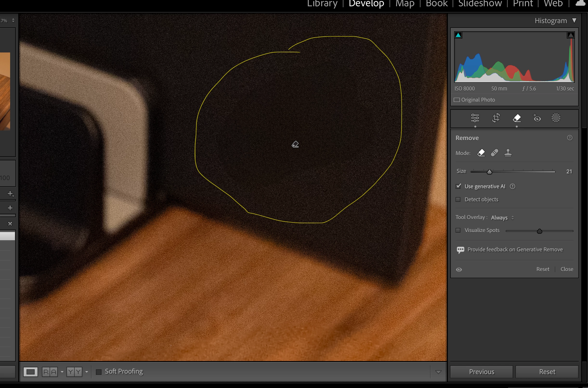Viewport: 588px width, 388px height.
Task: Collapse the Histogram panel triangle
Action: coord(574,20)
